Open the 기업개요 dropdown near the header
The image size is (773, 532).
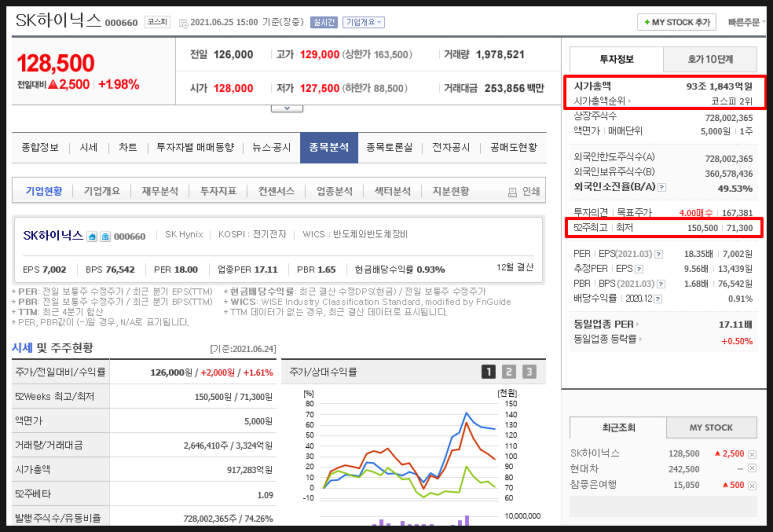(x=363, y=22)
